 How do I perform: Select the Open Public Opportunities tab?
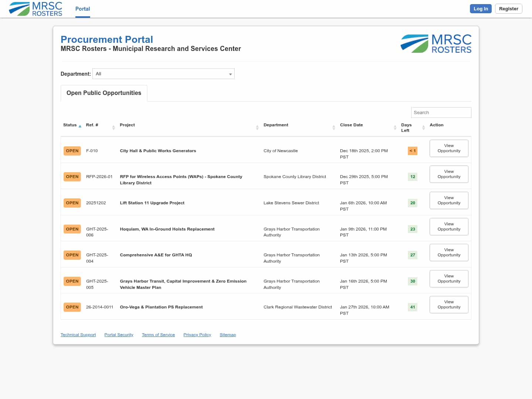(104, 93)
